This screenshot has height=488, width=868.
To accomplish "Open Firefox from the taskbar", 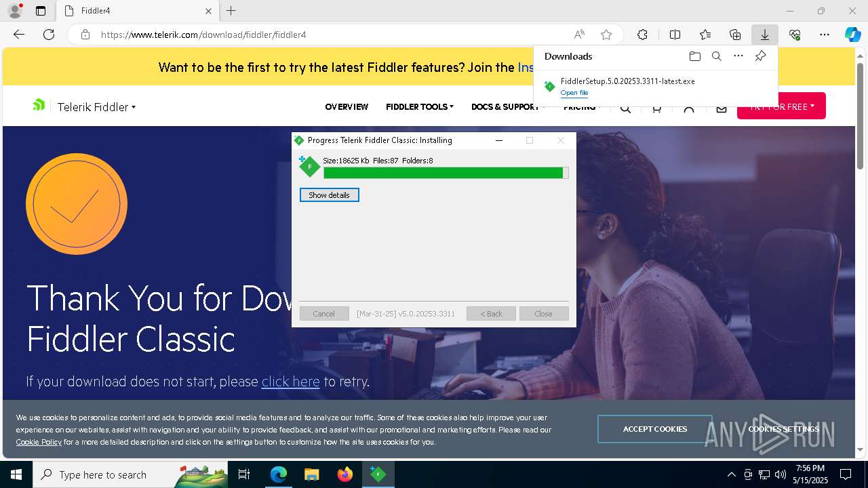I will click(345, 474).
